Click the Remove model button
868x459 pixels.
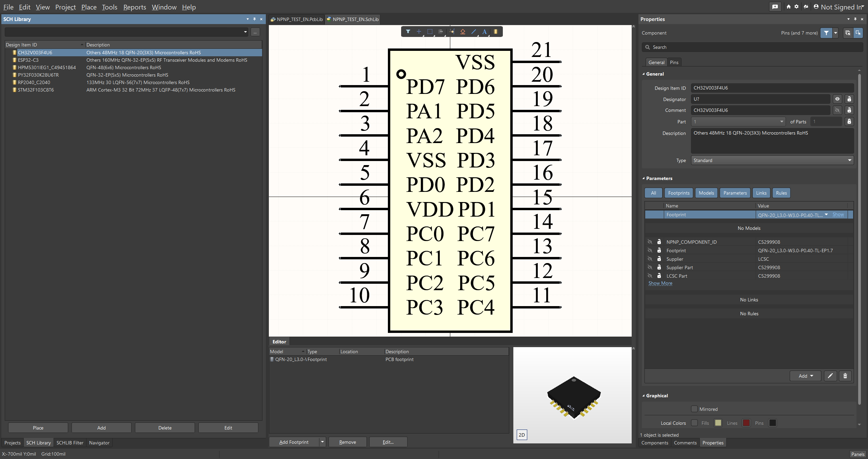pos(348,442)
